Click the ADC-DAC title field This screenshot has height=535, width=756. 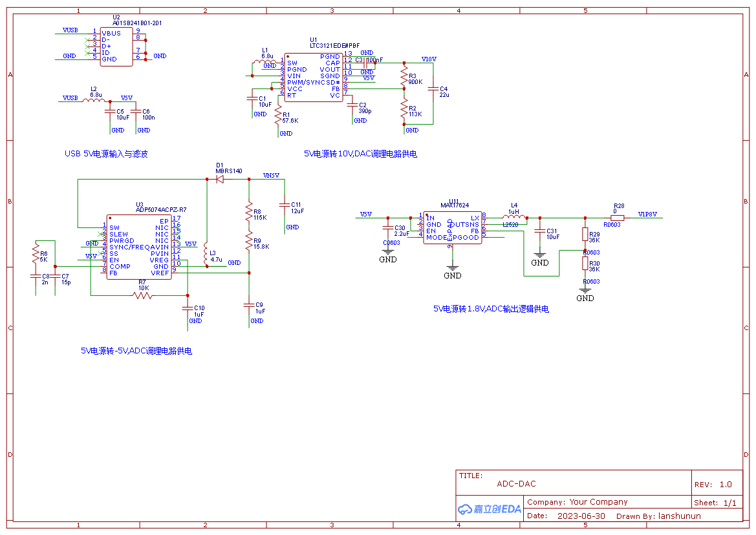[516, 484]
